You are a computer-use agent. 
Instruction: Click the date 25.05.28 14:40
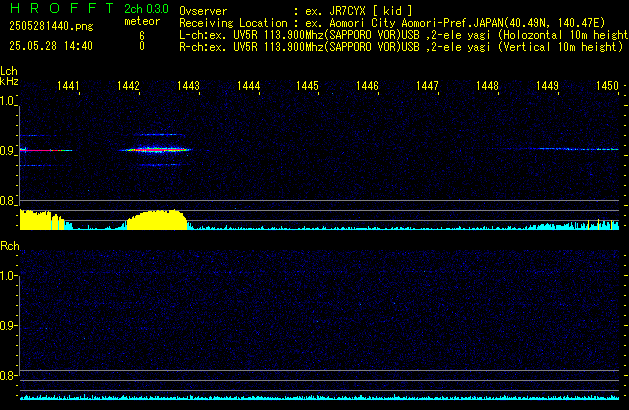[x=51, y=46]
